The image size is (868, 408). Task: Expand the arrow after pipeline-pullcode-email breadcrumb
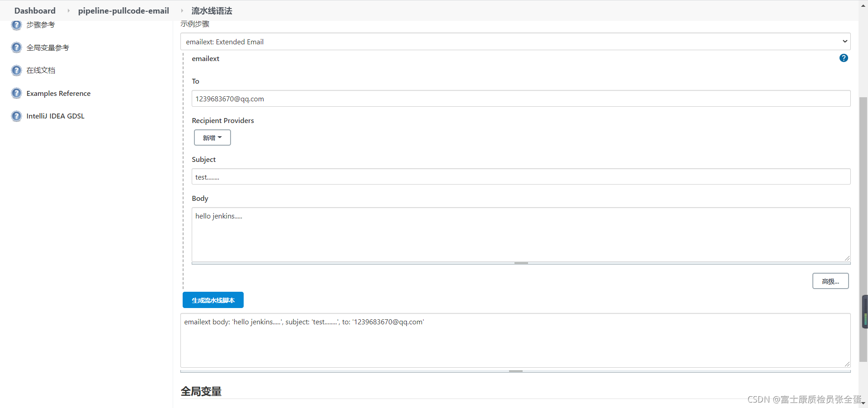[x=182, y=10]
